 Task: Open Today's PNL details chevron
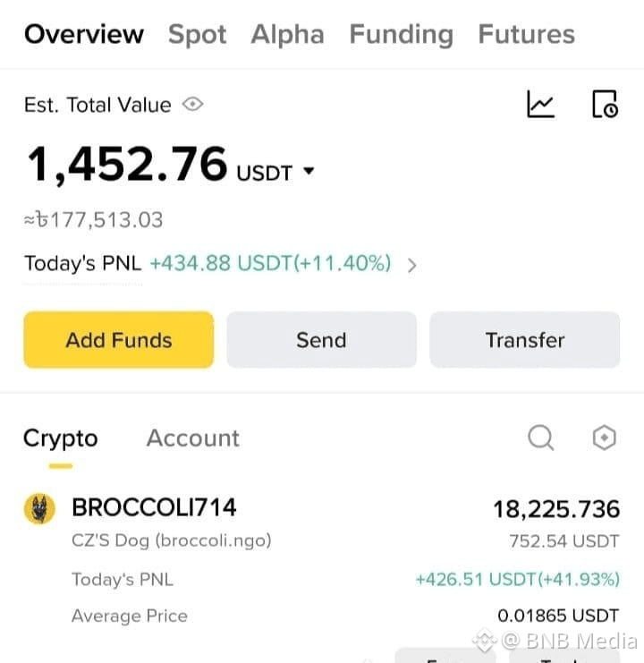point(412,265)
